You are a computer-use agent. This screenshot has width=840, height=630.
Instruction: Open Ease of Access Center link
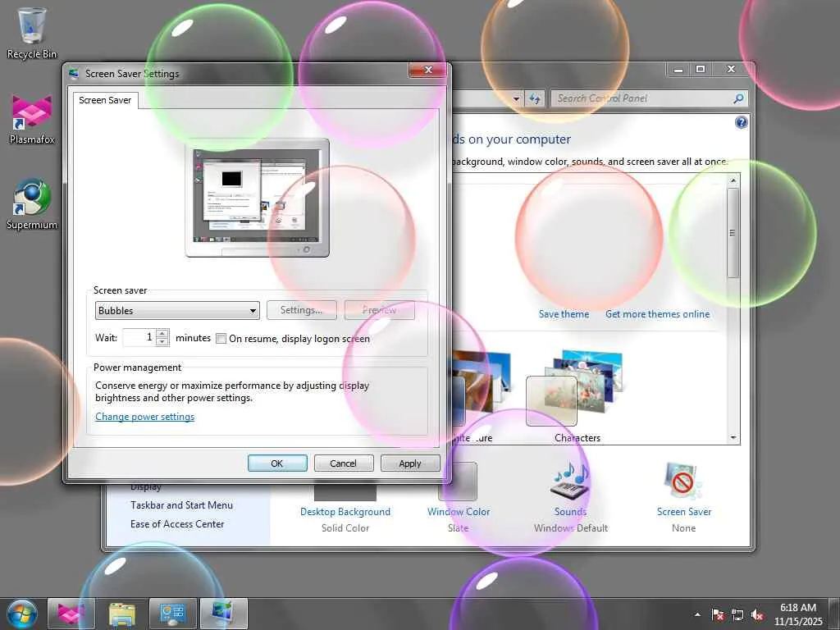[x=177, y=524]
